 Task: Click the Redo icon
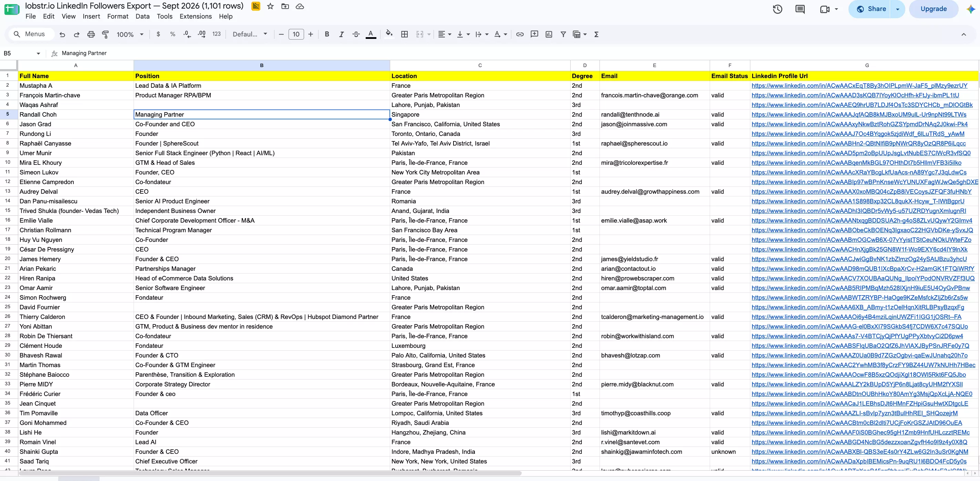click(x=76, y=34)
